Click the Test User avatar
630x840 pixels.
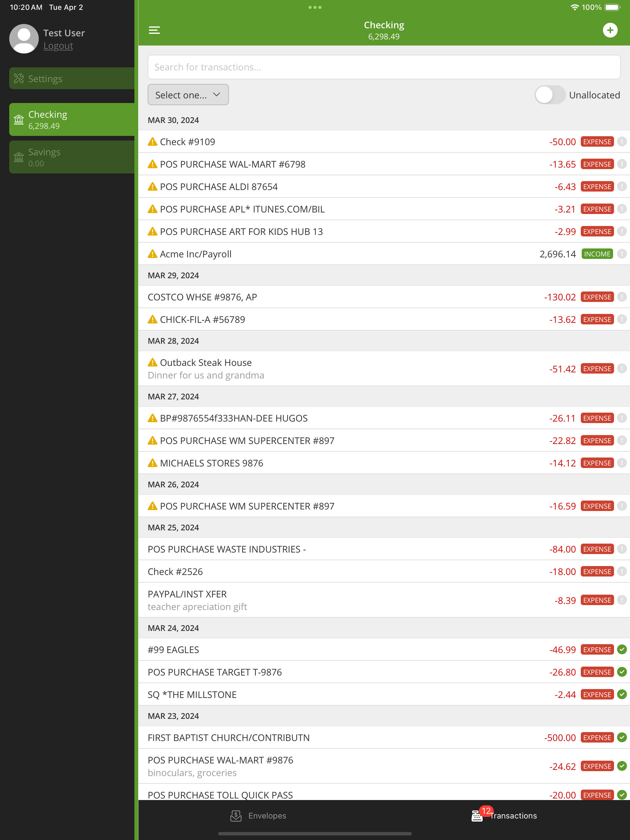(x=24, y=39)
